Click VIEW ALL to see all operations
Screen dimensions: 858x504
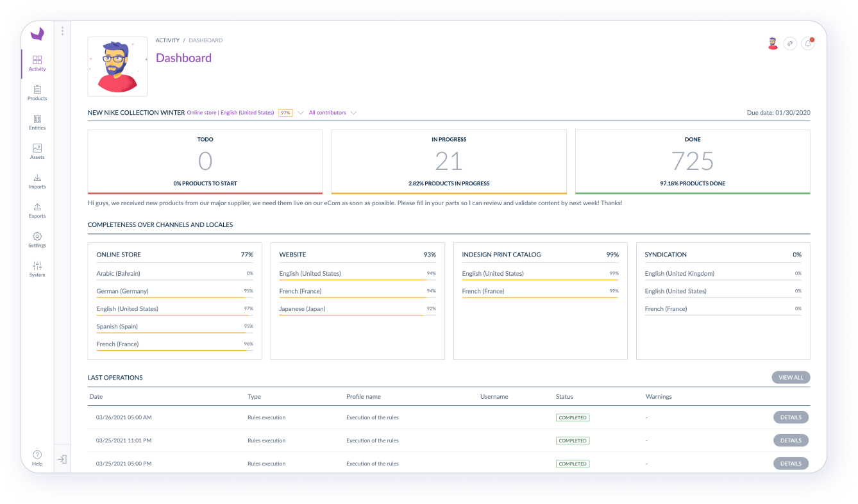pyautogui.click(x=791, y=377)
